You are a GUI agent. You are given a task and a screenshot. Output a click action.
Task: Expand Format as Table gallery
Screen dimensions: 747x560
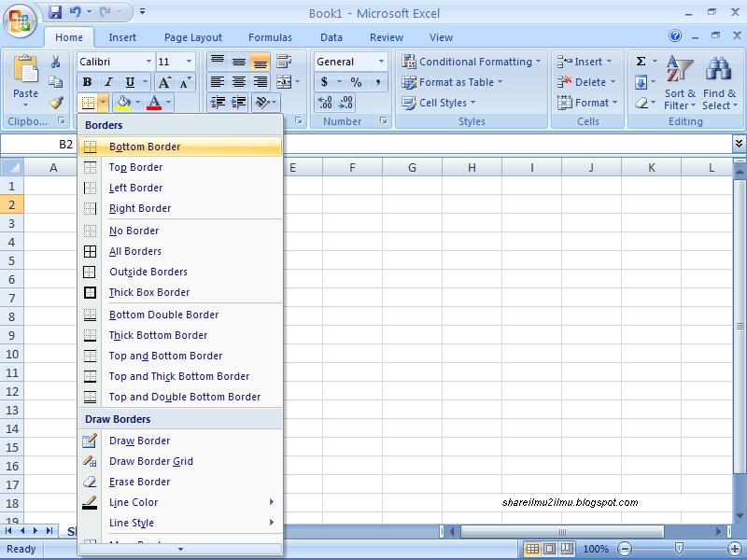pyautogui.click(x=452, y=82)
